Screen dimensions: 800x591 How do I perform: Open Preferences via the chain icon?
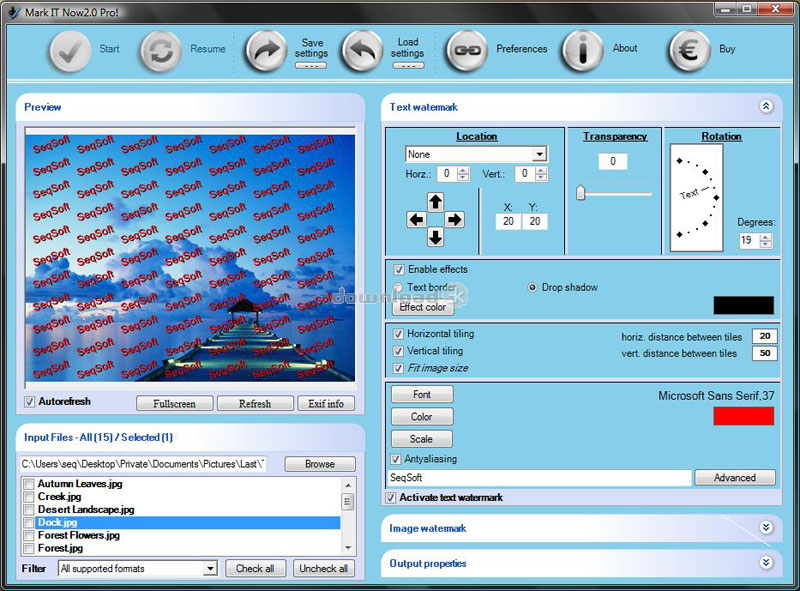[x=466, y=50]
